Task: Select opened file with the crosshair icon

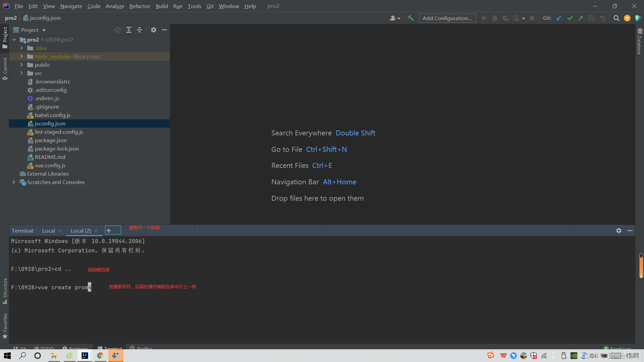Action: (x=117, y=30)
